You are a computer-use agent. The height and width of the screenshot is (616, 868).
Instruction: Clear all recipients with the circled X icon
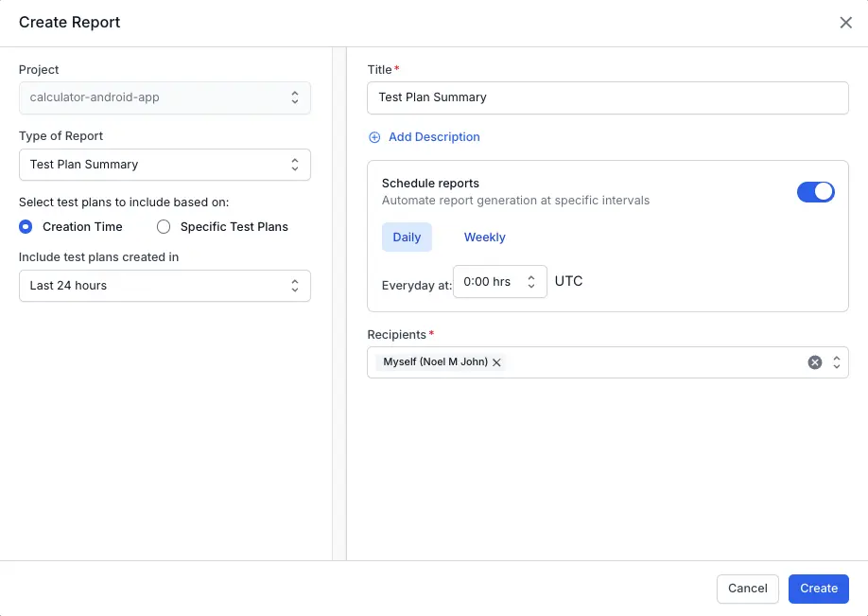814,362
